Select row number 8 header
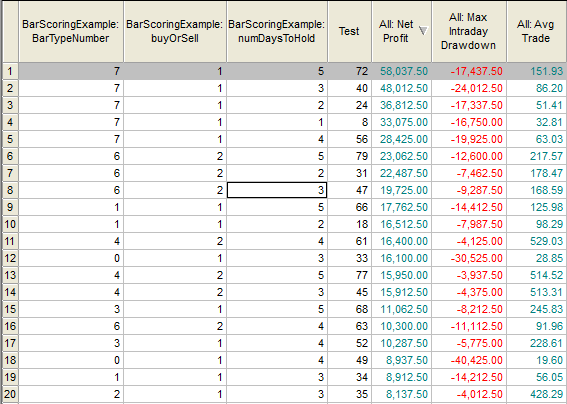The width and height of the screenshot is (567, 404). click(10, 190)
